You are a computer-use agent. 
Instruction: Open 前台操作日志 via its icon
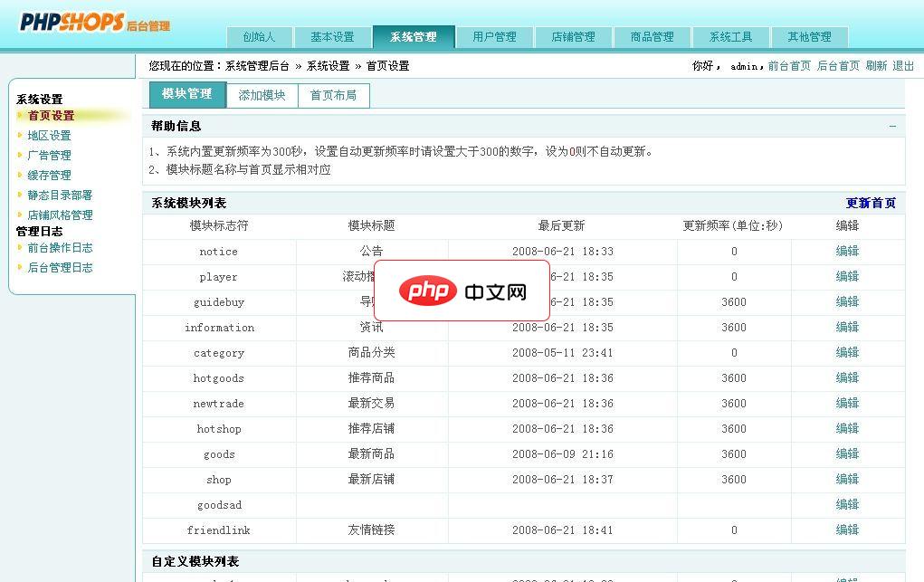pyautogui.click(x=20, y=247)
